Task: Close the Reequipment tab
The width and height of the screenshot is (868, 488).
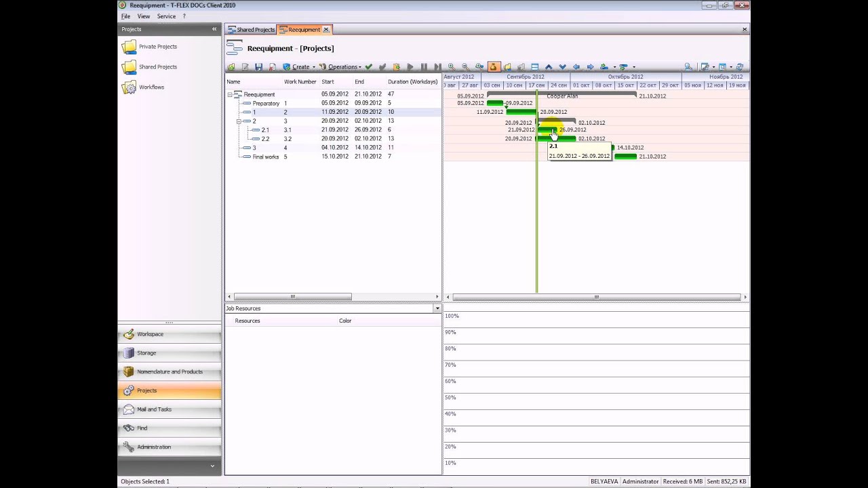Action: tap(326, 30)
